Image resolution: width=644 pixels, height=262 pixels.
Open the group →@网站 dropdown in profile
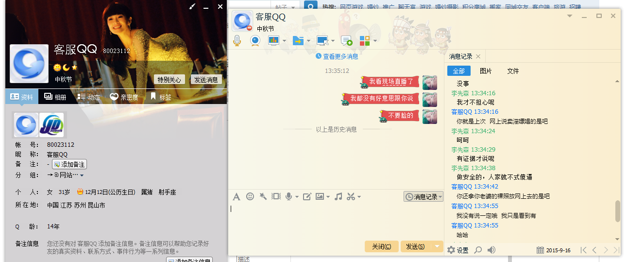(x=82, y=175)
